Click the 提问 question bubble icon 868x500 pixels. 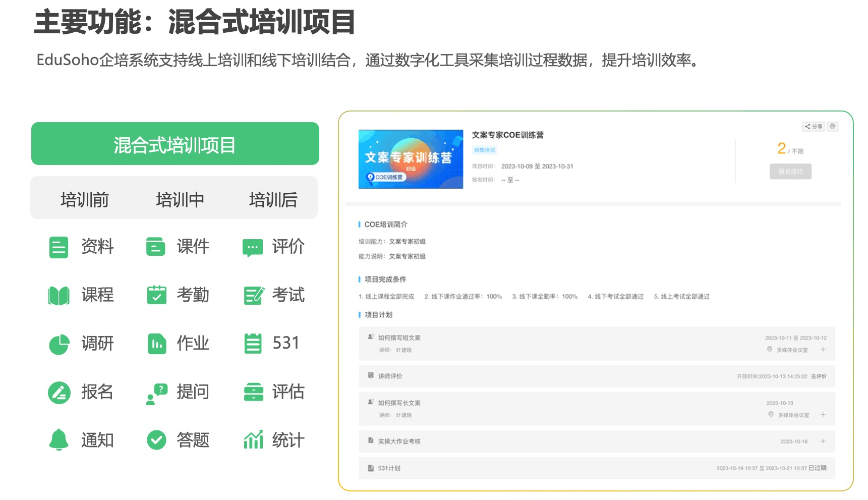point(156,394)
